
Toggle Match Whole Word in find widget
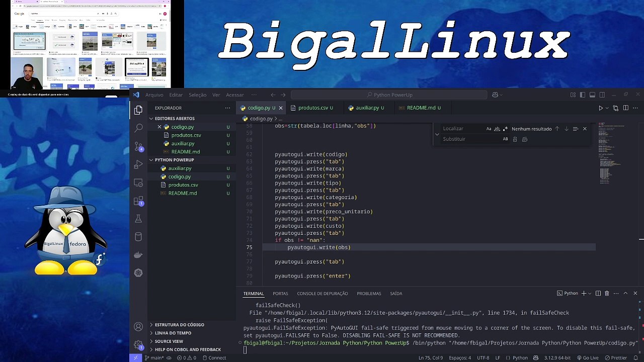pos(497,129)
